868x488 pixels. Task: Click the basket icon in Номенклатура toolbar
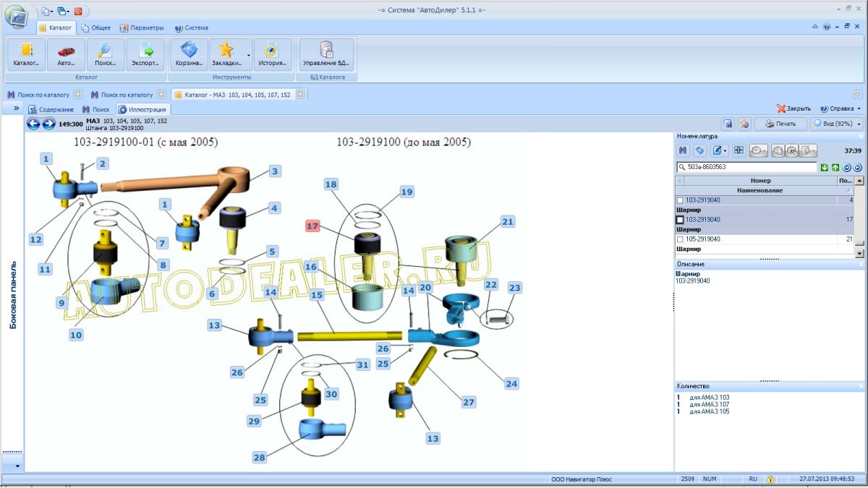699,150
